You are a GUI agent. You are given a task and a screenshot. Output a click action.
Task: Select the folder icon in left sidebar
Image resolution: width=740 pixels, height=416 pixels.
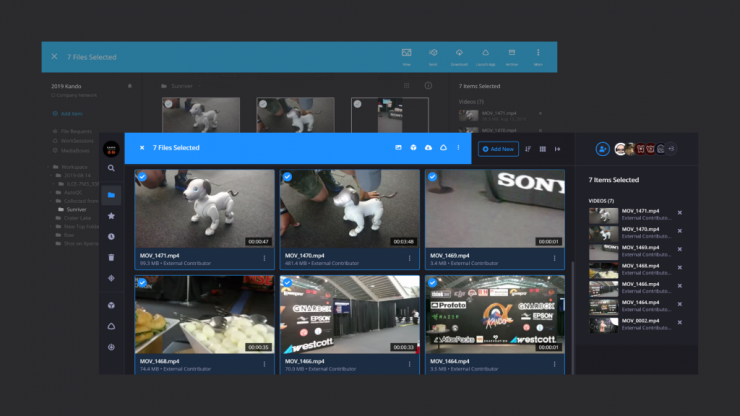click(x=111, y=195)
